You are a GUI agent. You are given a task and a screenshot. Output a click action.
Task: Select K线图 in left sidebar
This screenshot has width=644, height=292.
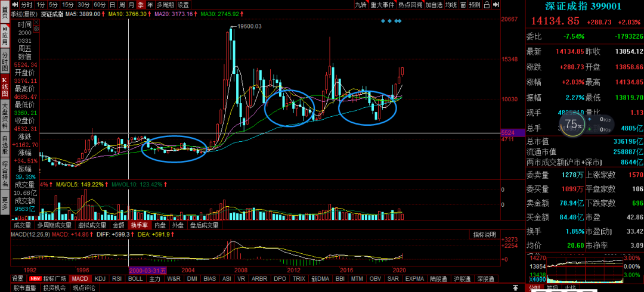pyautogui.click(x=5, y=87)
